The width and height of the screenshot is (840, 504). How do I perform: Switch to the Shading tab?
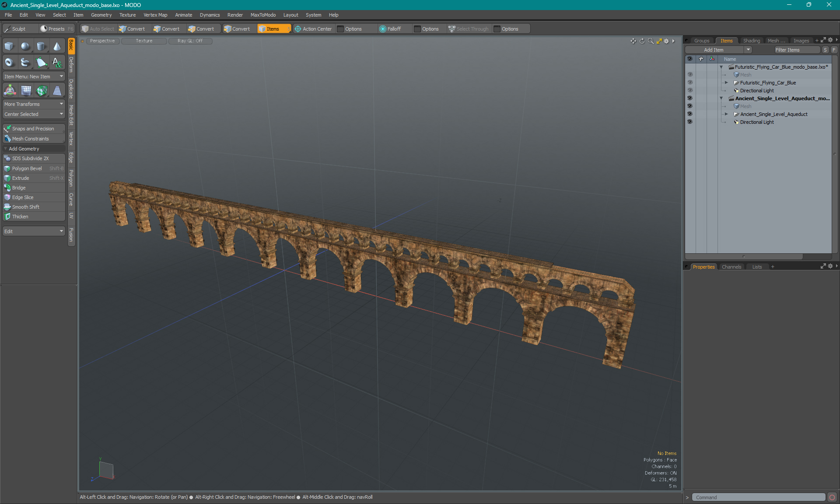coord(752,40)
